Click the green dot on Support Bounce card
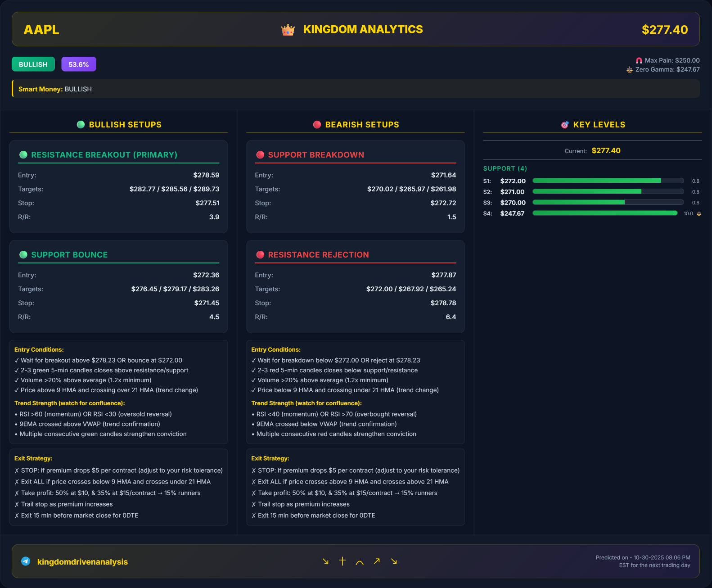Screen dimensions: 712x588 23,255
